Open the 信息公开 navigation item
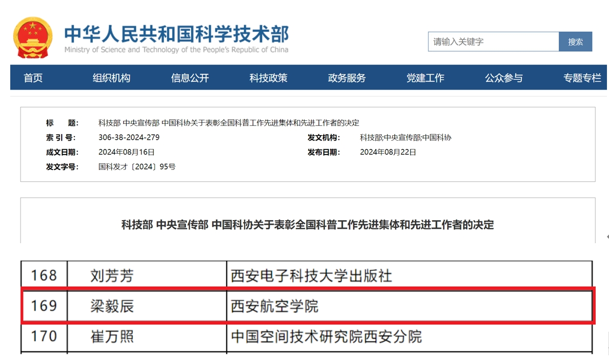The height and width of the screenshot is (364, 609). [190, 78]
